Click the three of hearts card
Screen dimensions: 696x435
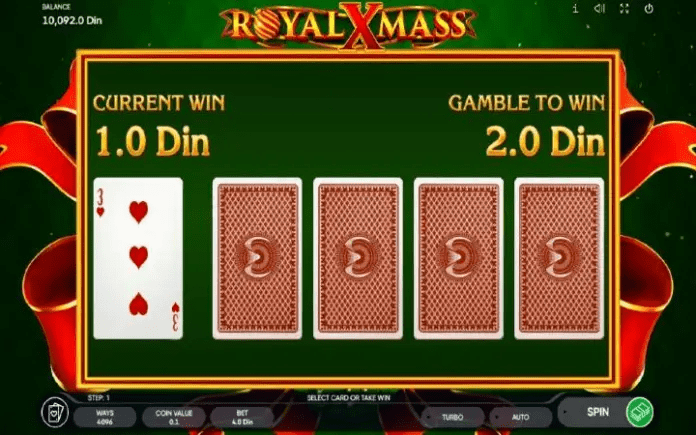coord(138,258)
